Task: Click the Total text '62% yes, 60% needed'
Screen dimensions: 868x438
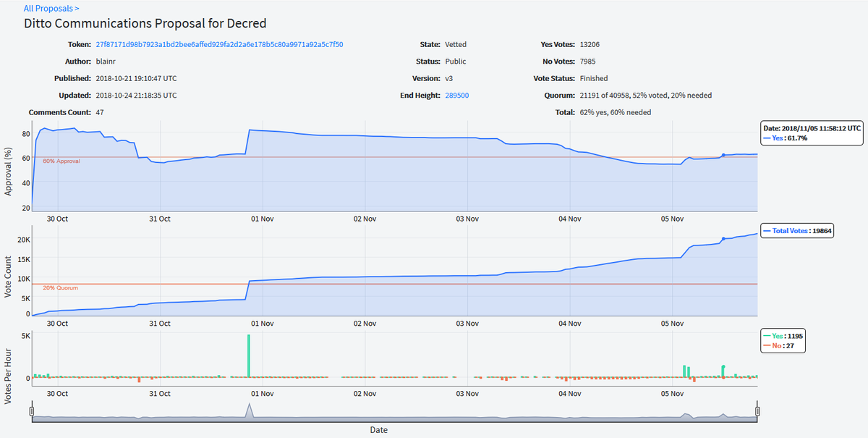Action: click(616, 112)
